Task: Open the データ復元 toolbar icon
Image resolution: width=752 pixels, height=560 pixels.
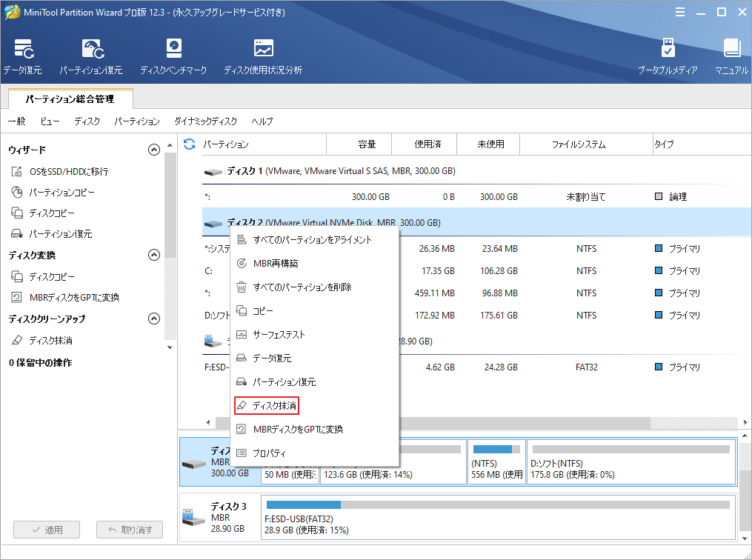Action: (x=22, y=56)
